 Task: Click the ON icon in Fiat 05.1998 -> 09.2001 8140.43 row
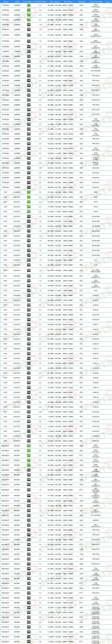pyautogui.click(x=29, y=388)
